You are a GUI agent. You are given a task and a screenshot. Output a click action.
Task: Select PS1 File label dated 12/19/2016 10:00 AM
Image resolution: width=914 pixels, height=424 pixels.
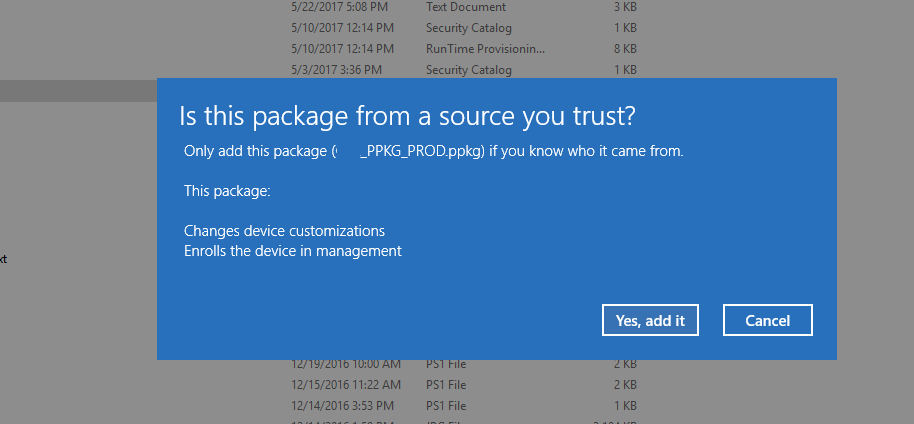point(446,364)
